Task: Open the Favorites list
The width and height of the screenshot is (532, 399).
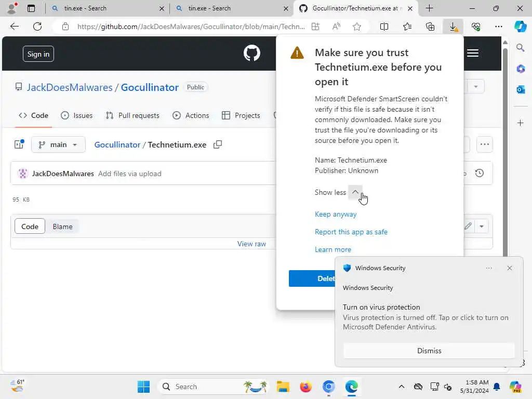Action: click(x=407, y=26)
